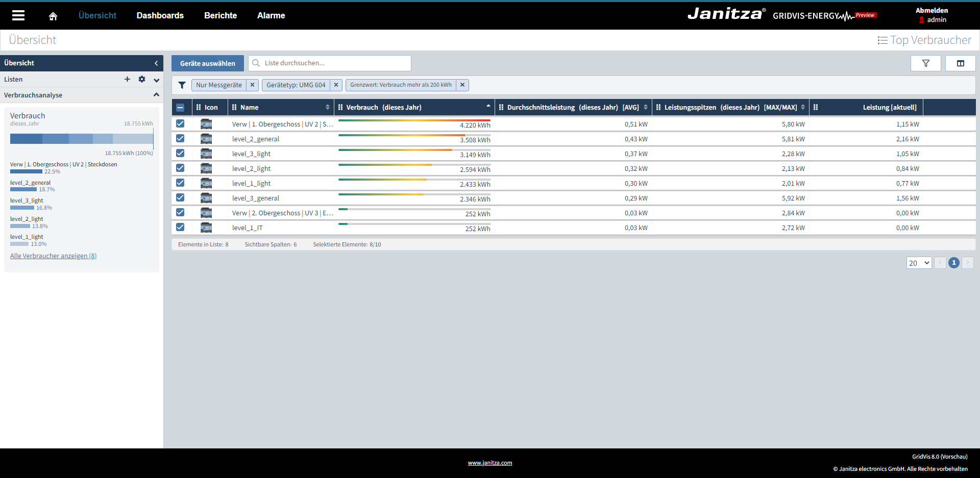
Task: Remove the 'Nur Messgeräte' filter chip
Action: pyautogui.click(x=252, y=85)
